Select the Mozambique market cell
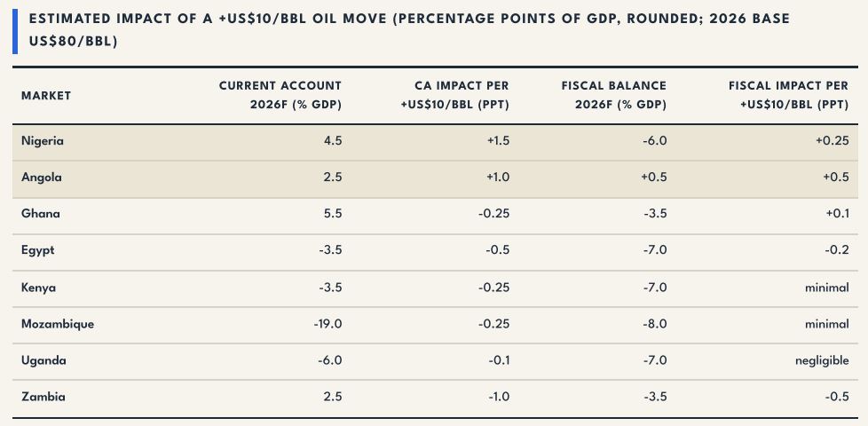868x426 pixels. coord(58,324)
